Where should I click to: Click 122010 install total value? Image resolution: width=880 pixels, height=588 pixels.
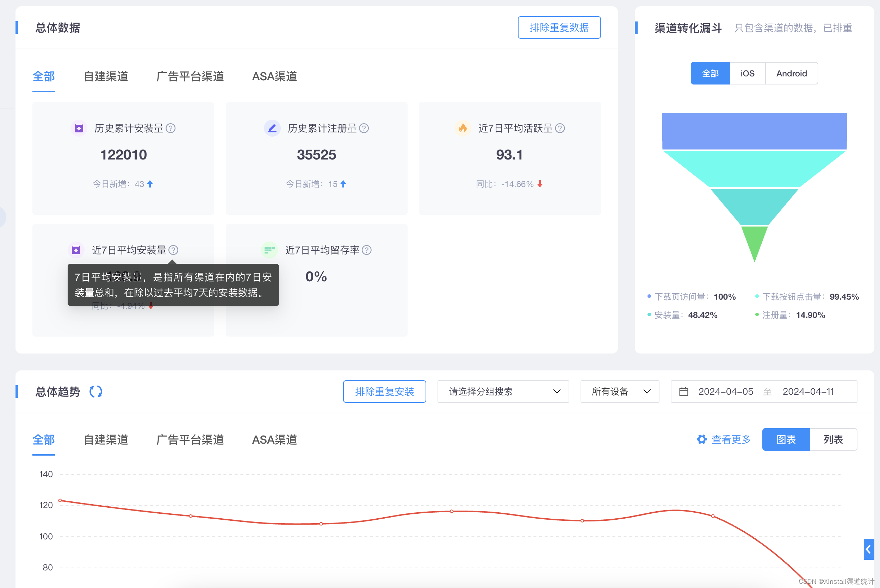123,155
